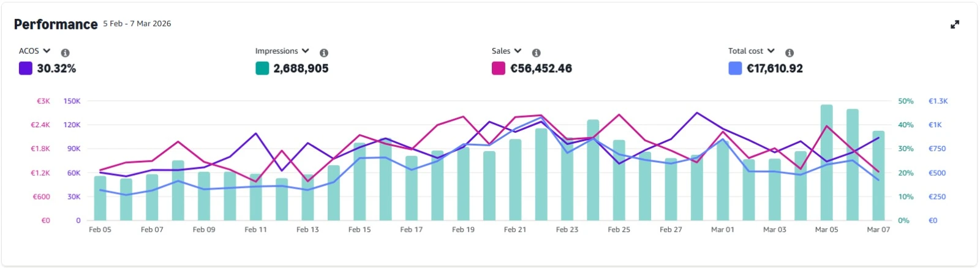Open the info tooltip for Sales

(x=536, y=53)
